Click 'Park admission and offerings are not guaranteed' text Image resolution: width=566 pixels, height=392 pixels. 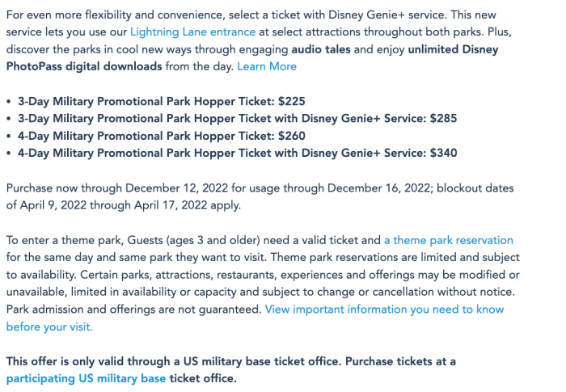click(x=133, y=310)
